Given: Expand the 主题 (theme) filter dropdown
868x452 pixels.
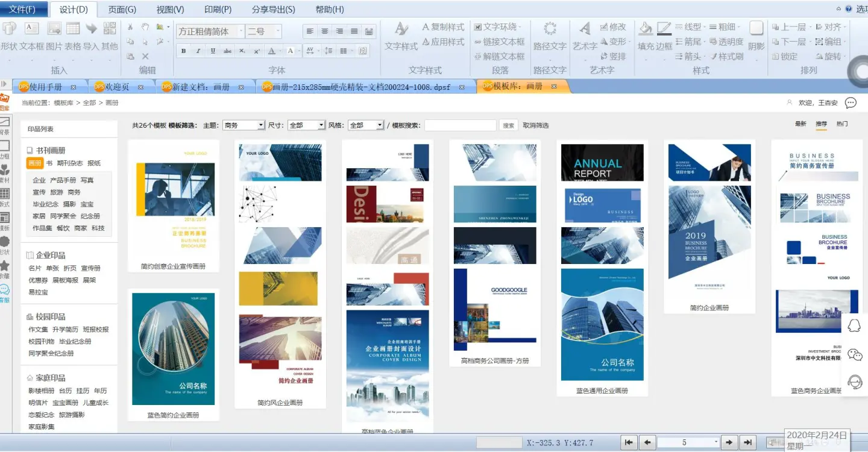Looking at the screenshot, I should click(x=261, y=125).
